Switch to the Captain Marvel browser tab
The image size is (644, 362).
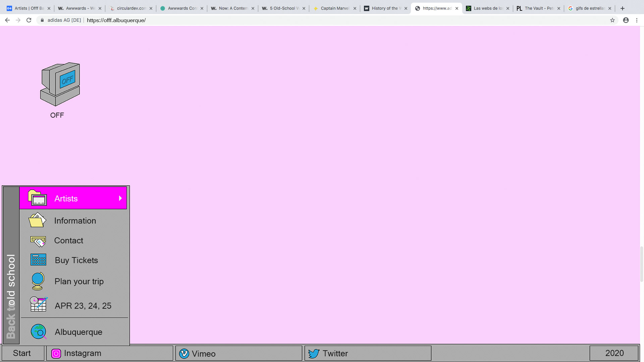coord(334,8)
